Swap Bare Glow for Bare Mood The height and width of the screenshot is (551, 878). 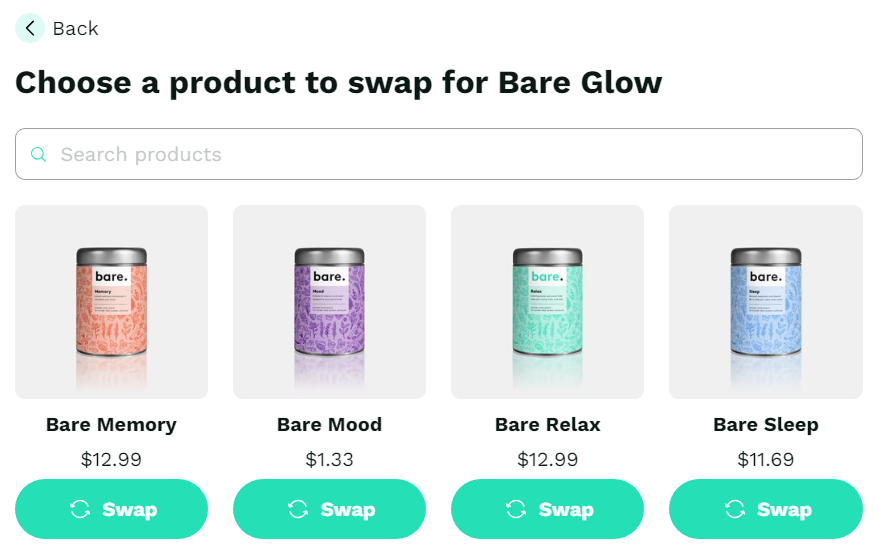(329, 509)
